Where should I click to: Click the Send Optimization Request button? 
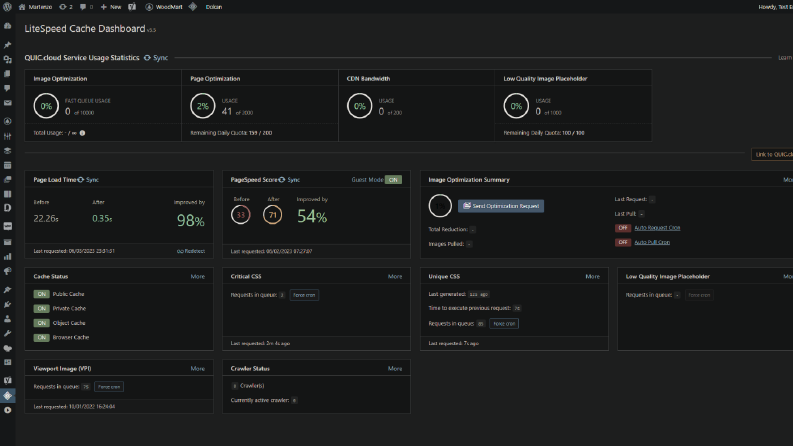(501, 206)
